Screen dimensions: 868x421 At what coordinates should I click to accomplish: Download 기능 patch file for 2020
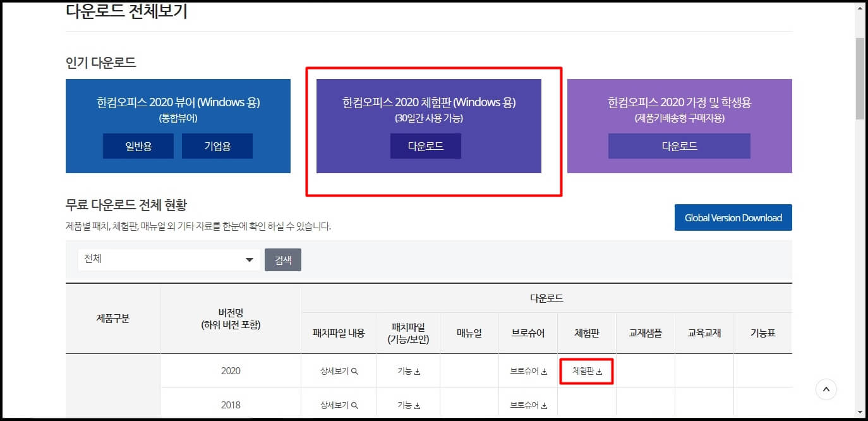click(409, 371)
